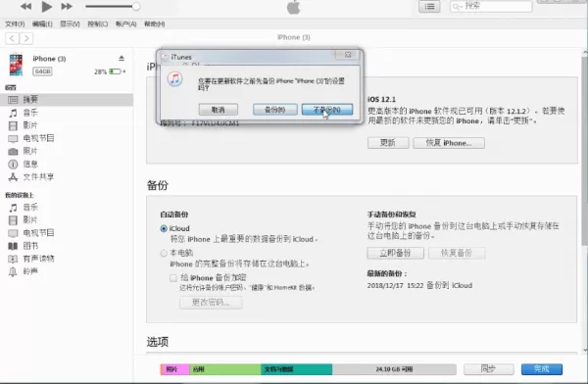588x384 pixels.
Task: Select the 本电脑 backup radio button
Action: (x=164, y=253)
